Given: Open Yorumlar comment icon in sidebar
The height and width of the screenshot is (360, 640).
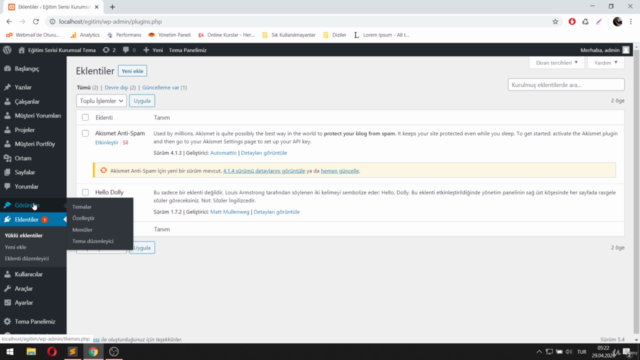Looking at the screenshot, I should pos(7,187).
